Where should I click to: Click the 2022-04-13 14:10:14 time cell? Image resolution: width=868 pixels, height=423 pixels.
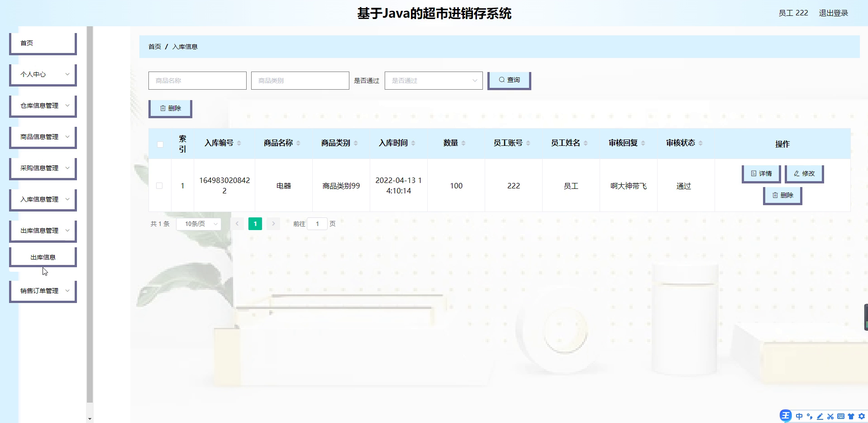(399, 185)
